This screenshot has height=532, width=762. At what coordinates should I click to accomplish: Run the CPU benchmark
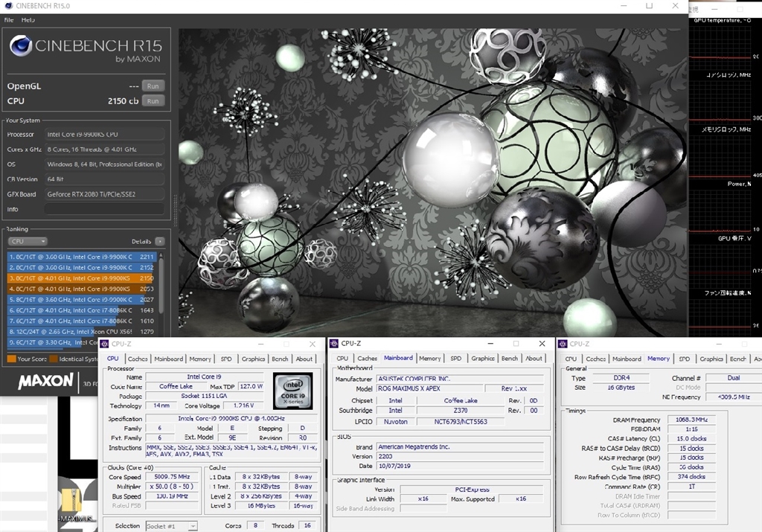point(153,100)
